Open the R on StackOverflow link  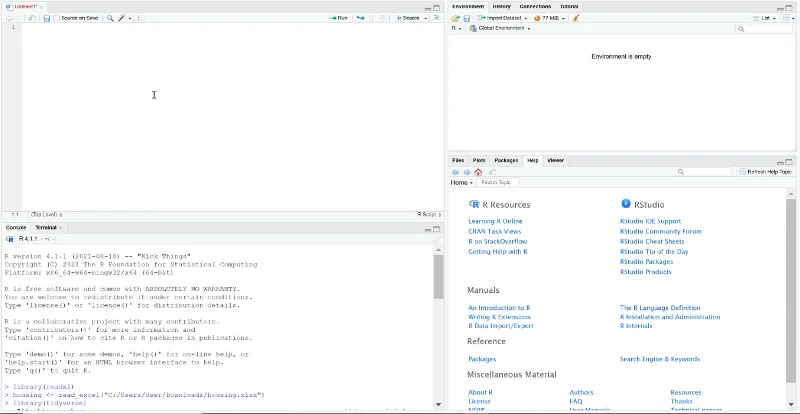click(x=497, y=241)
